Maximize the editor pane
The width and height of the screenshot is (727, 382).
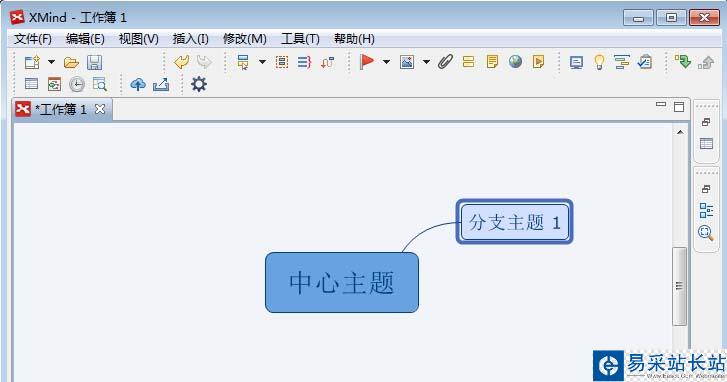[679, 107]
